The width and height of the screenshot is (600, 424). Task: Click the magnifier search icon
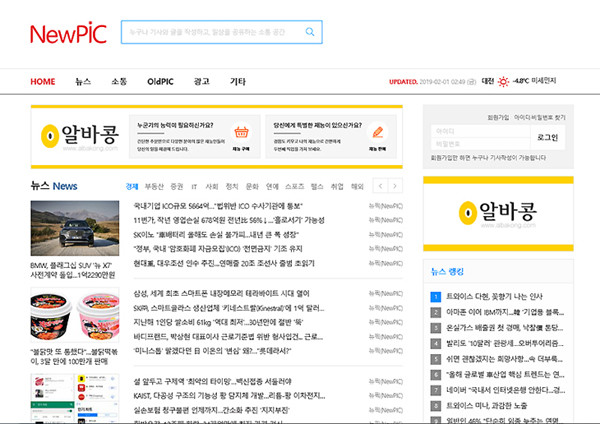pyautogui.click(x=310, y=32)
